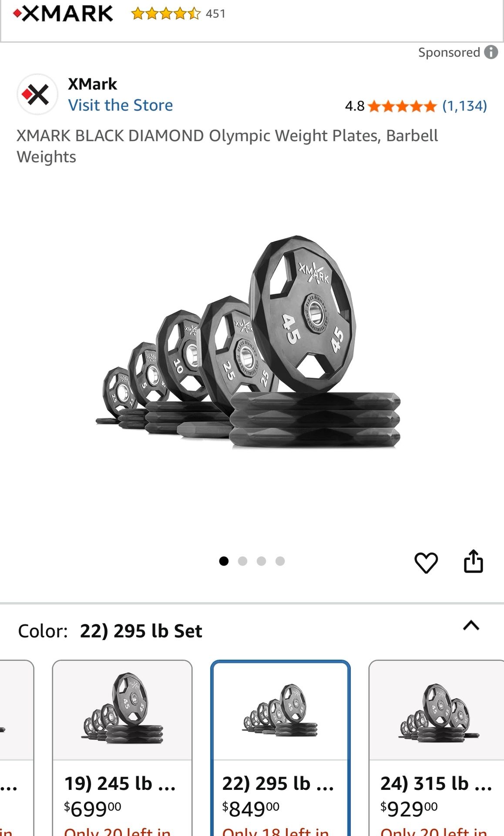Jump to fourth image carousel dot
Image resolution: width=504 pixels, height=836 pixels.
pyautogui.click(x=280, y=561)
